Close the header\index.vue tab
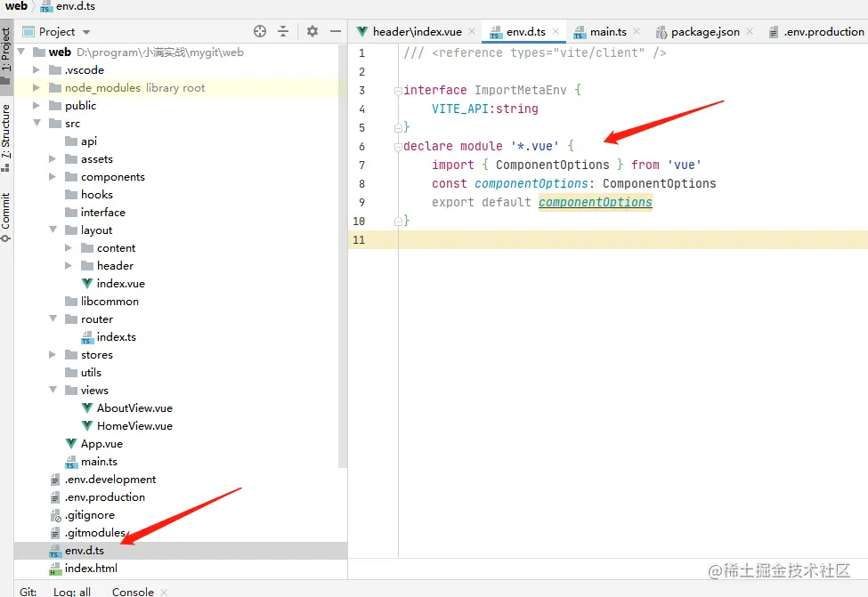 pos(472,31)
